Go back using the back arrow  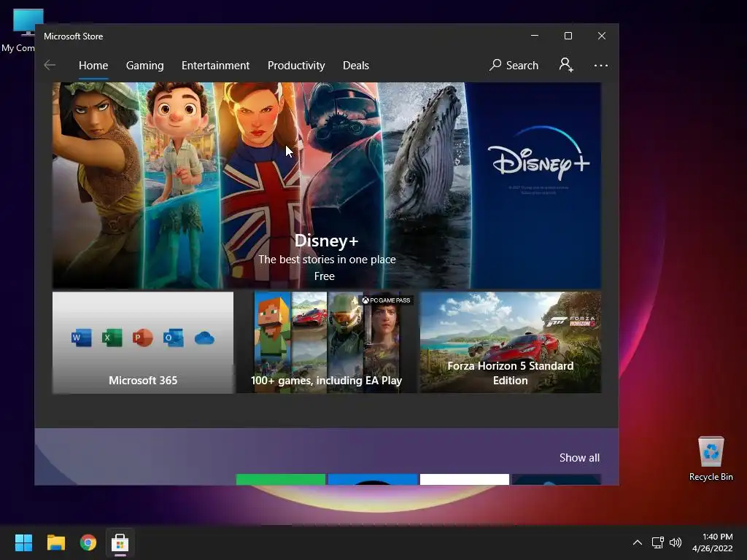click(x=50, y=65)
